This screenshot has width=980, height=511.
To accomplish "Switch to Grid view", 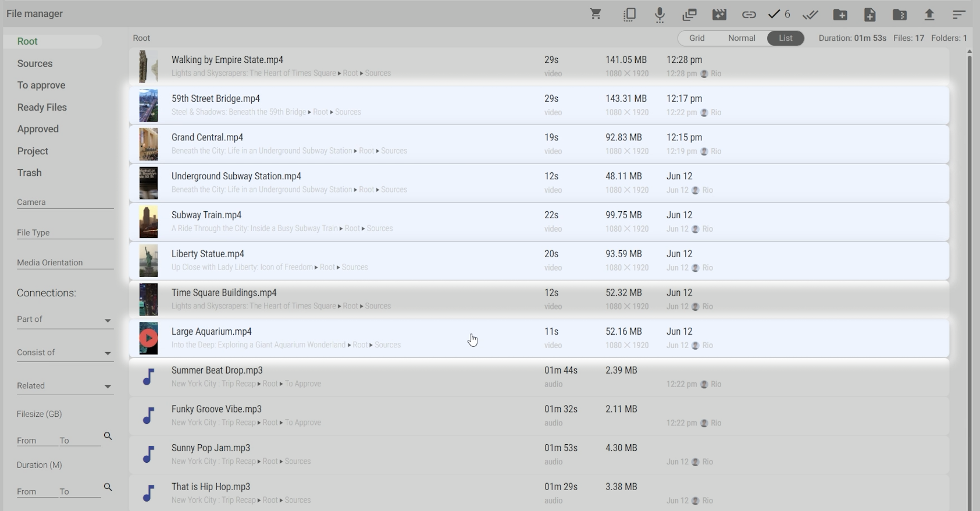I will 697,38.
